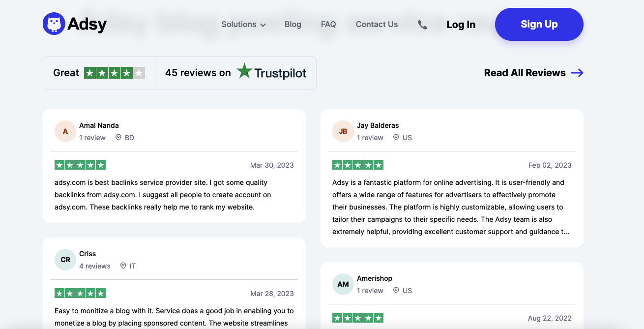Click the Trustpilot green star logo
Screen dimensions: 644x329
tap(244, 71)
